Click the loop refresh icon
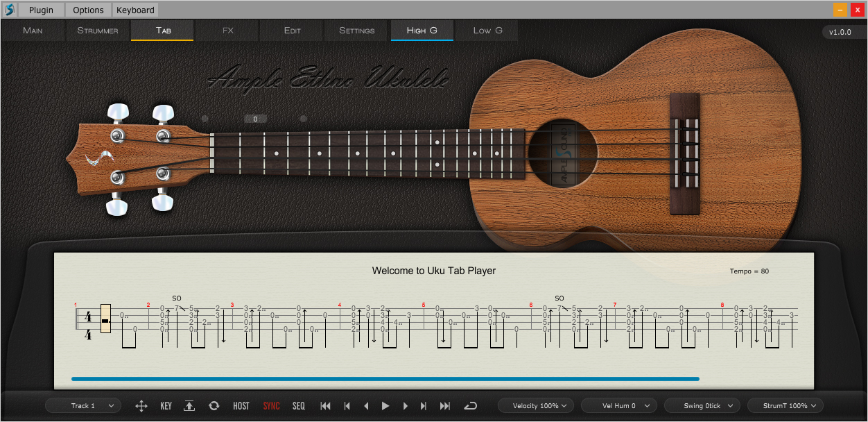The width and height of the screenshot is (868, 422). [x=214, y=406]
